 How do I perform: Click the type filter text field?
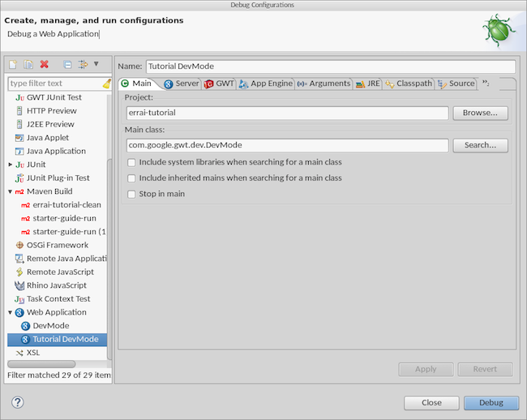[x=55, y=84]
